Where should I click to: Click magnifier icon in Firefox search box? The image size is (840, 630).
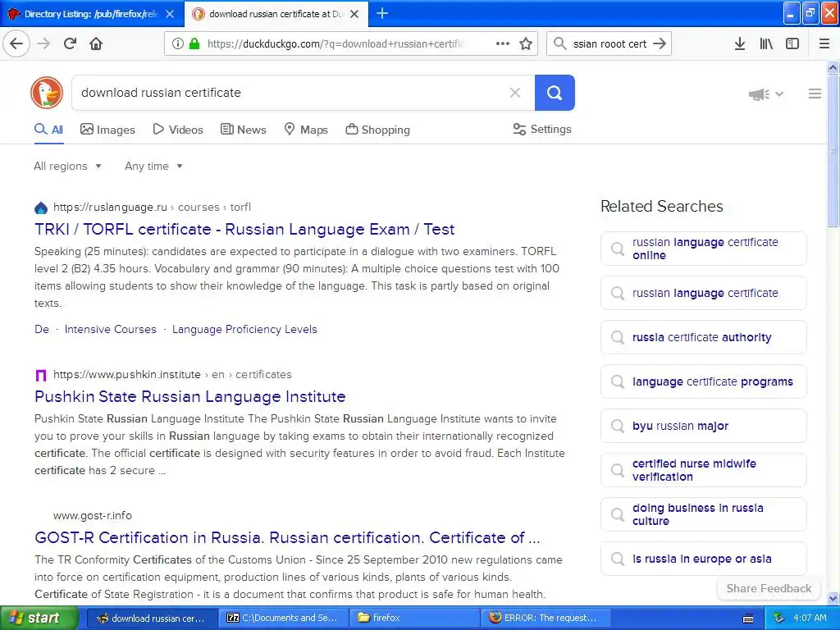pos(559,43)
